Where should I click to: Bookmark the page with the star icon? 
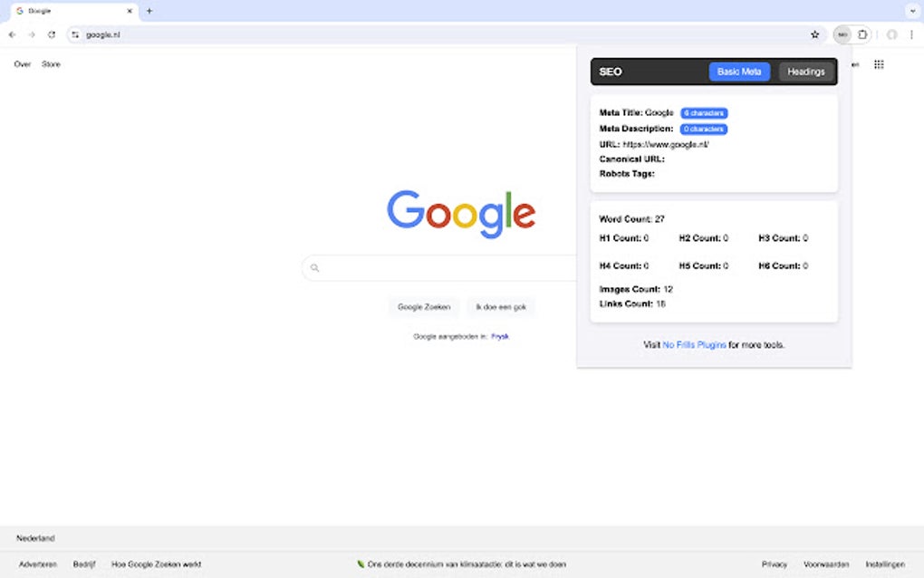point(814,34)
